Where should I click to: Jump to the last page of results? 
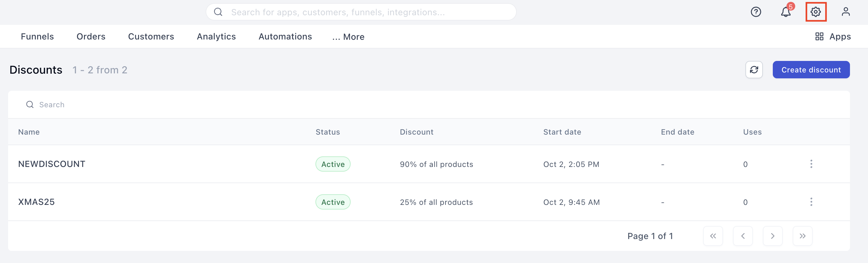pos(802,236)
